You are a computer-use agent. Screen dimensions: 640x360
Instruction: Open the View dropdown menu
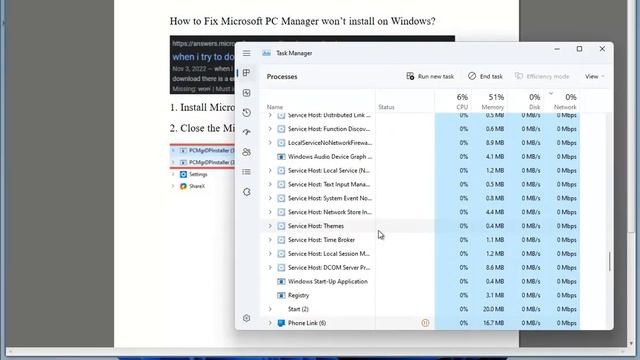pyautogui.click(x=594, y=76)
